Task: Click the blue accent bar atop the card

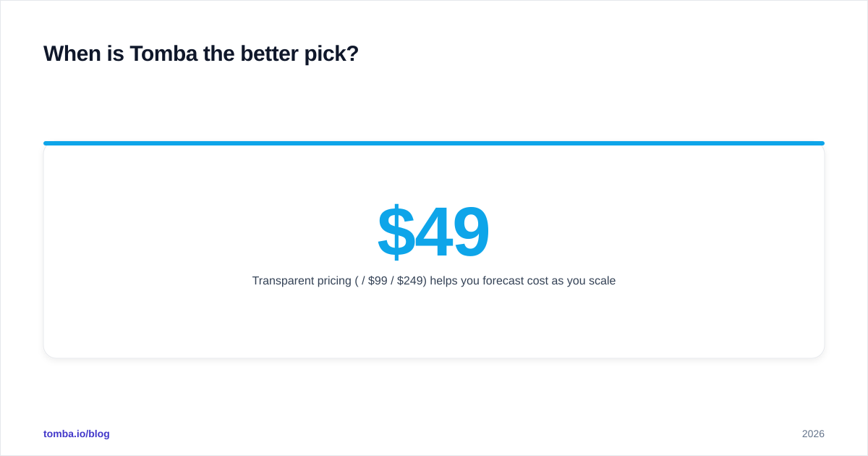Action: click(x=434, y=143)
